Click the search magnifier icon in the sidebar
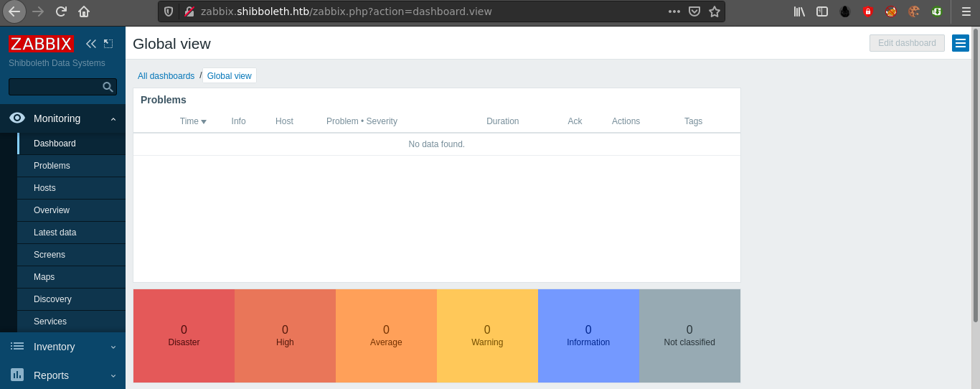 coord(108,87)
